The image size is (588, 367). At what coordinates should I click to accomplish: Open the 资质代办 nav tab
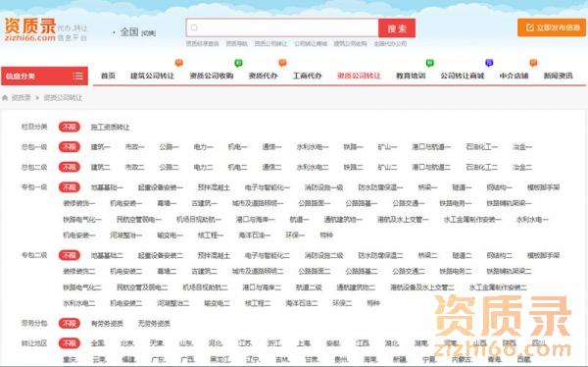tap(263, 76)
